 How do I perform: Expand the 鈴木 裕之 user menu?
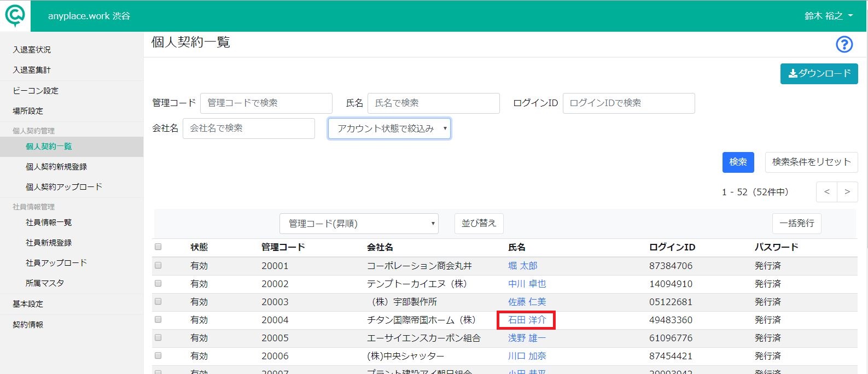coord(828,16)
